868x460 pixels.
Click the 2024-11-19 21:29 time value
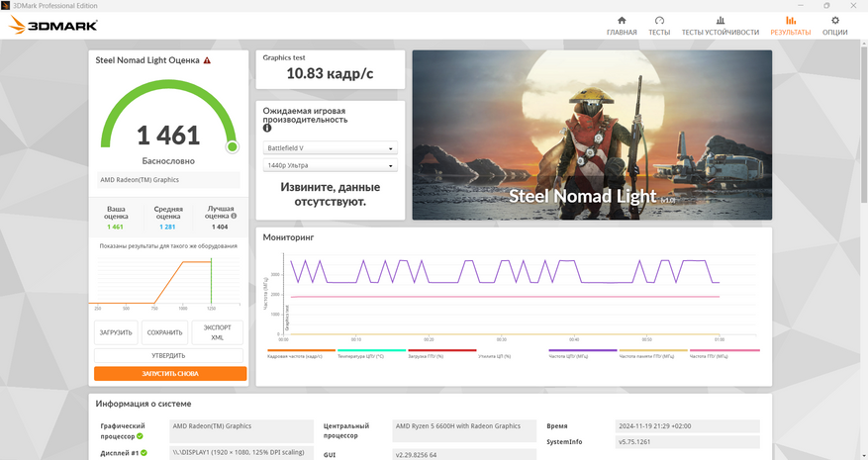click(x=688, y=426)
